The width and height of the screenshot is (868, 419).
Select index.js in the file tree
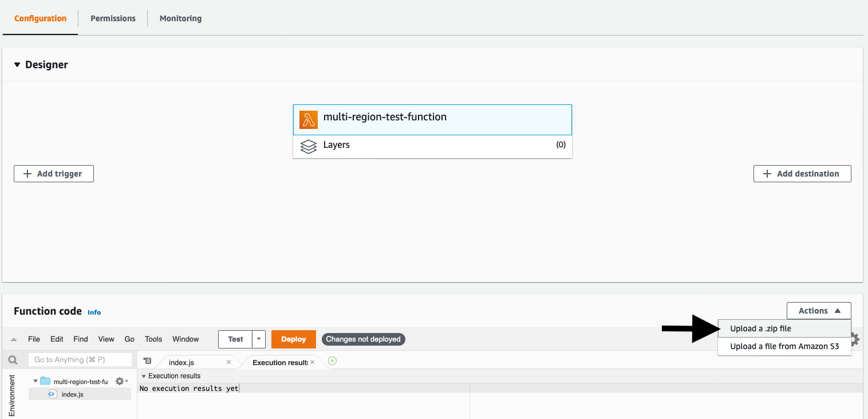[80, 394]
